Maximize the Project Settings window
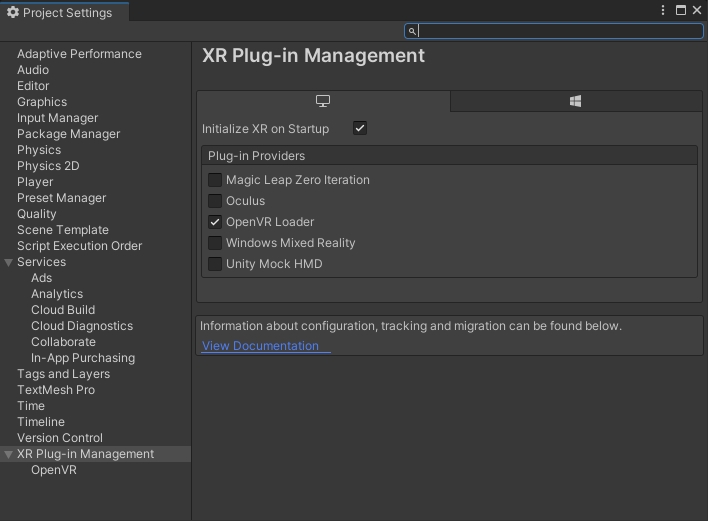This screenshot has height=521, width=708. pos(681,10)
